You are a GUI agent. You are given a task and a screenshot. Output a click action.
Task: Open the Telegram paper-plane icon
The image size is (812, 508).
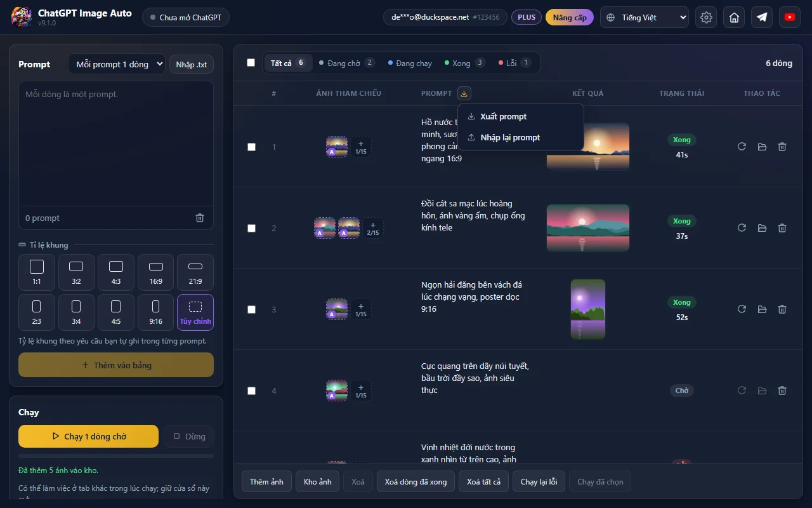[x=762, y=18]
